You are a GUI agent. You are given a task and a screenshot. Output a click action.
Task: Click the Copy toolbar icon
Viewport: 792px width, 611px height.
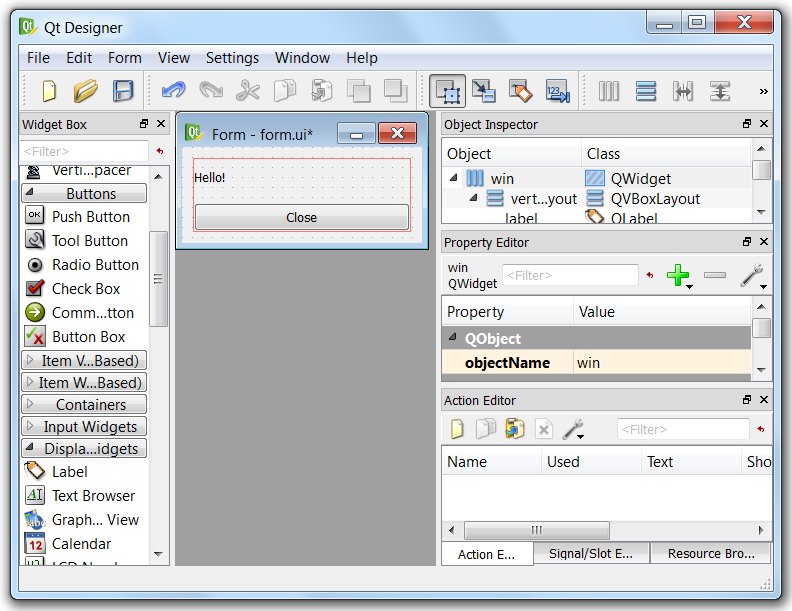(285, 91)
